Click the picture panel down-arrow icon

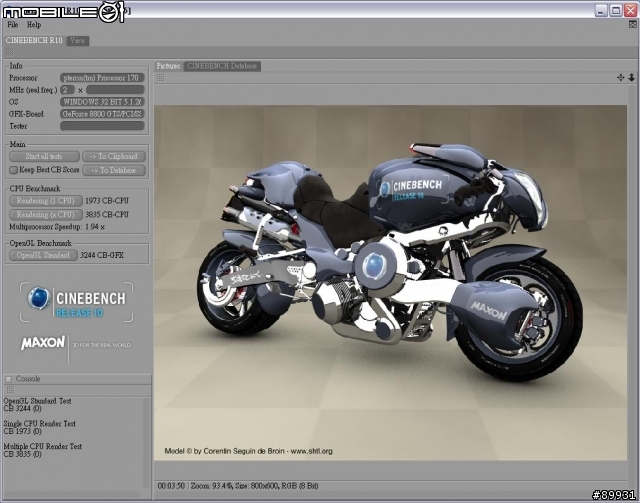pyautogui.click(x=631, y=78)
